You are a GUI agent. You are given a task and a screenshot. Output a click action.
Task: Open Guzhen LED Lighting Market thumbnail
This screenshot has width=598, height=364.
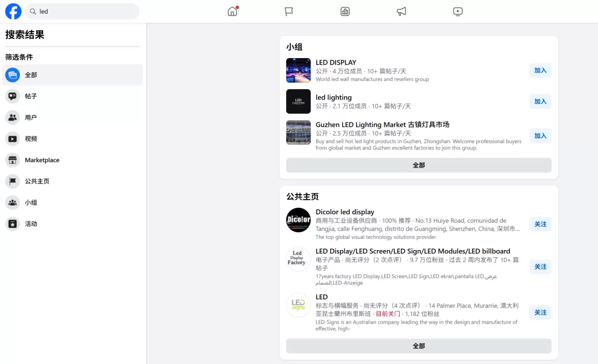click(298, 132)
